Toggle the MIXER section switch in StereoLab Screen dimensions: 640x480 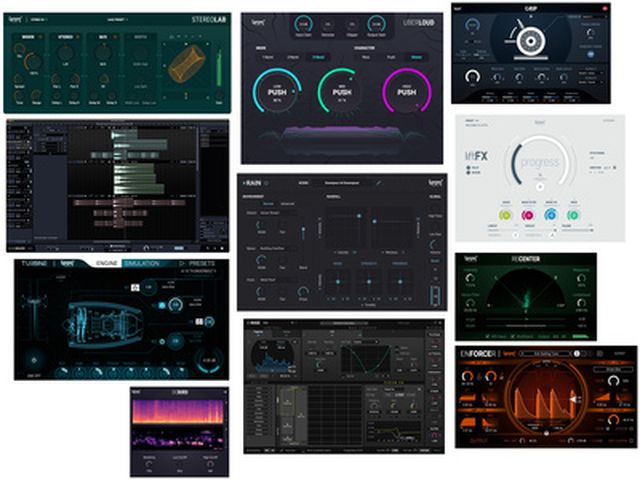40,37
